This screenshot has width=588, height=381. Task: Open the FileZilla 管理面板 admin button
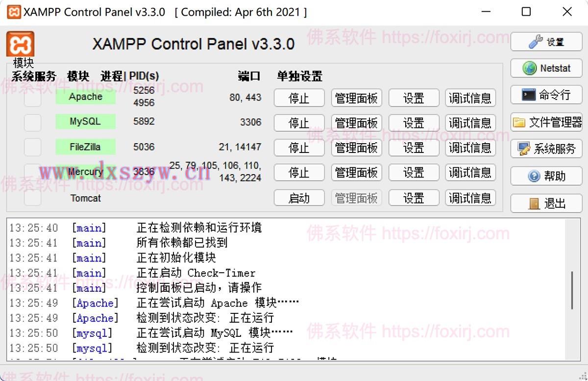(x=356, y=148)
